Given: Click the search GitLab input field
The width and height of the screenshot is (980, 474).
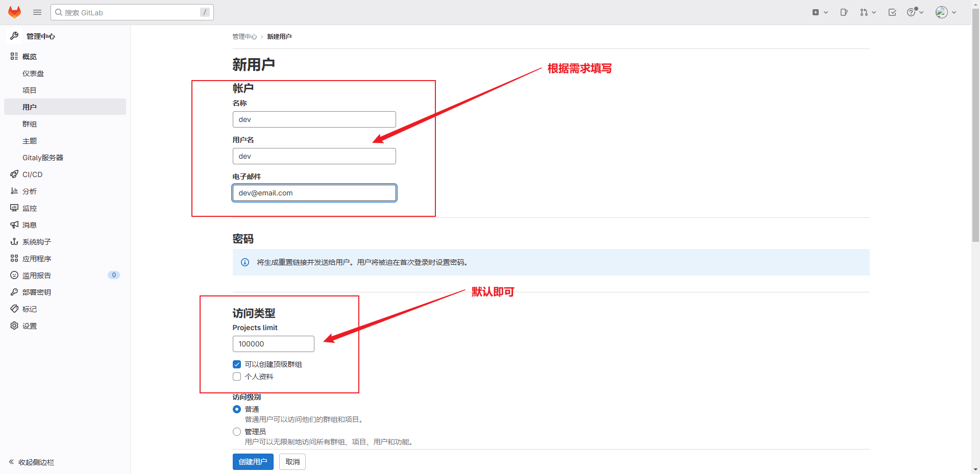Looking at the screenshot, I should click(132, 12).
